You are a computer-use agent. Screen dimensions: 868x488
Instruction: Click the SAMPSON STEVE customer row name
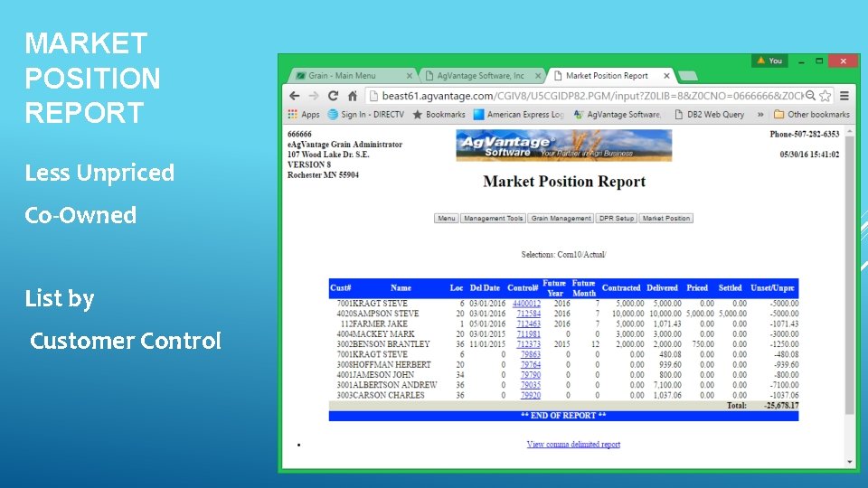[x=386, y=314]
